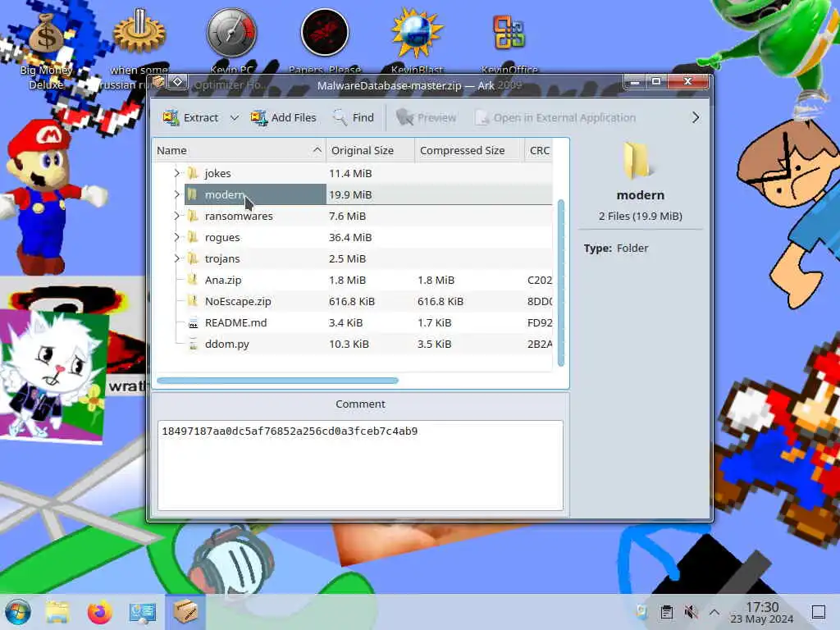The image size is (840, 630).
Task: Click the show desktop button
Action: 819,612
